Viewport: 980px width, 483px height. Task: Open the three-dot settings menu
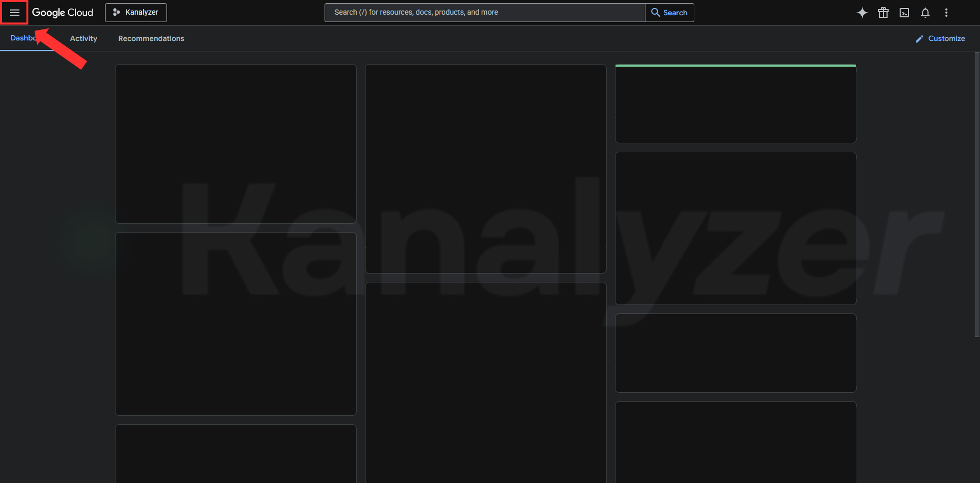click(x=946, y=13)
